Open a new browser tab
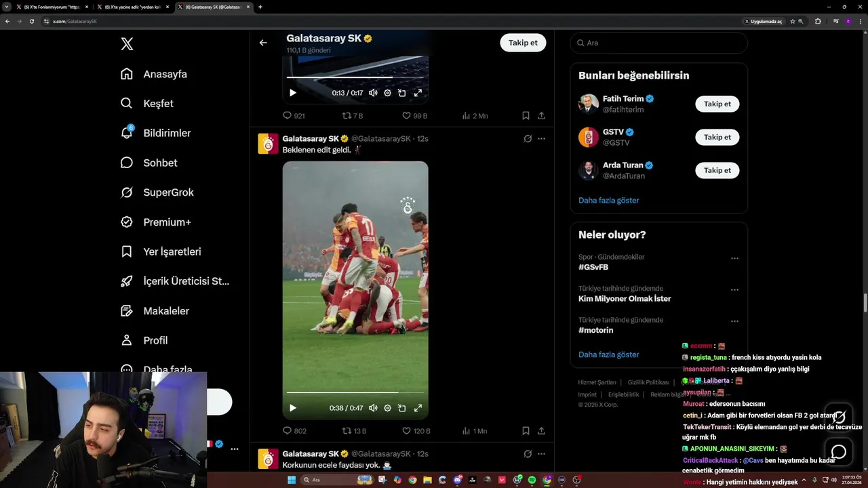 (260, 7)
